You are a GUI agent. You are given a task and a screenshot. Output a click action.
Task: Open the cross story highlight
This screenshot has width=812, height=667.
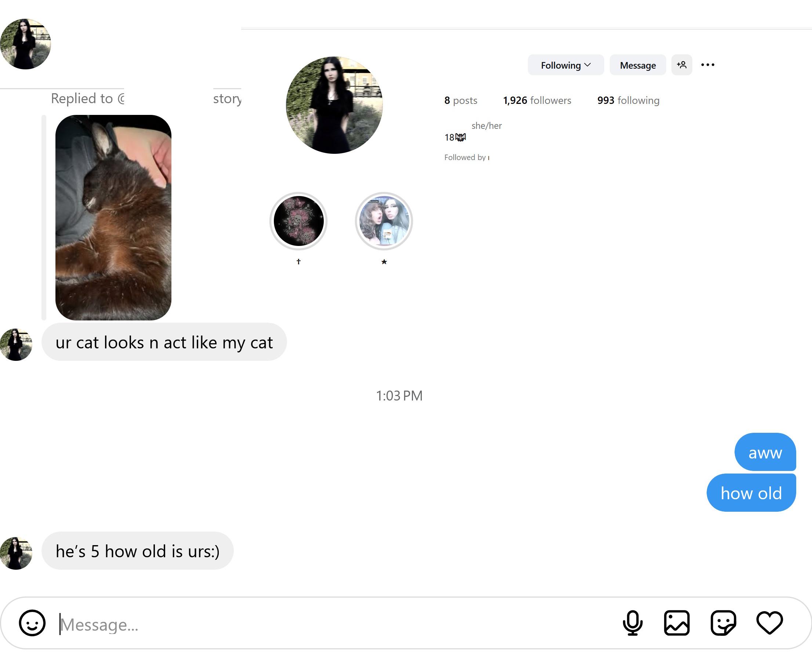pos(298,221)
